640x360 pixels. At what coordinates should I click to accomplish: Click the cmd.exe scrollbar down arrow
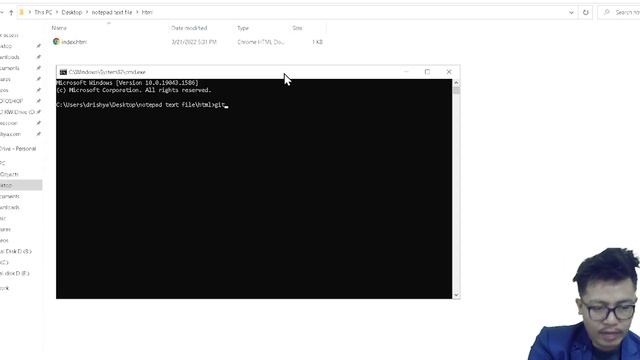[456, 295]
